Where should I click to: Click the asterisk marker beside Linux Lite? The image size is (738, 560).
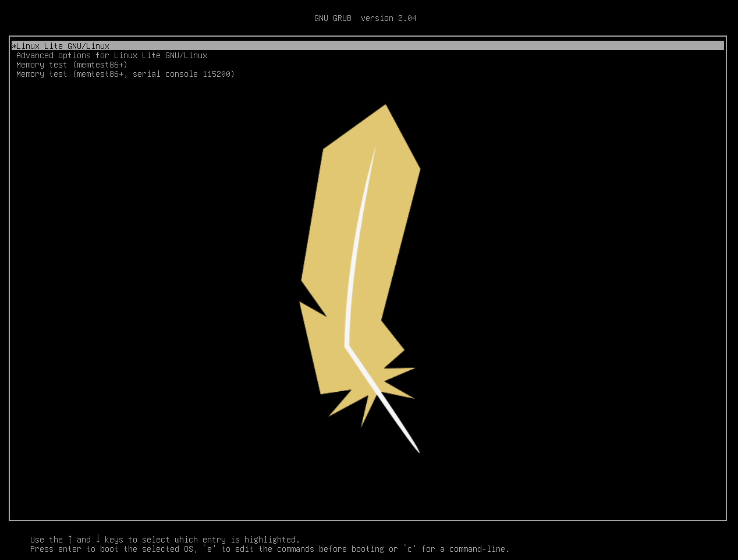pyautogui.click(x=14, y=46)
